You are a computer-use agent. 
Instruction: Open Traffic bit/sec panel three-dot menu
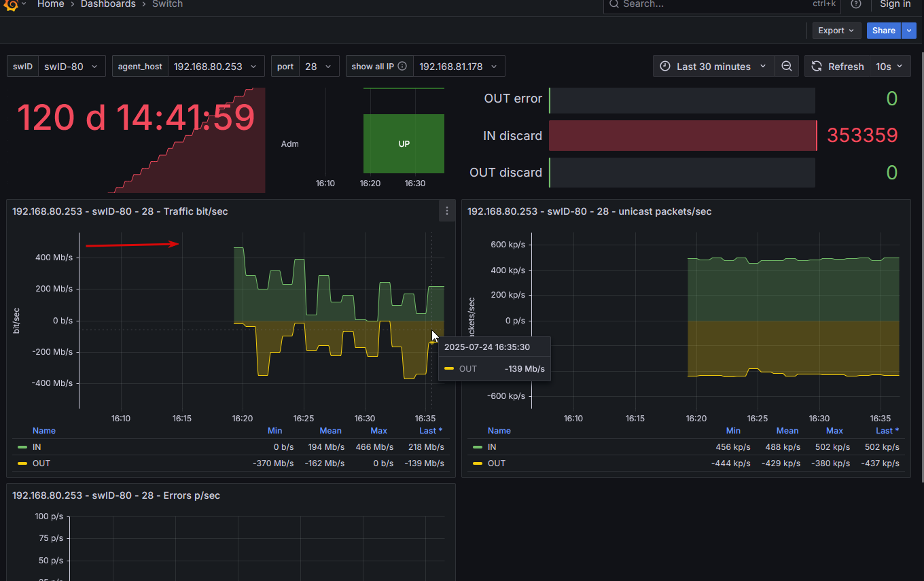[446, 211]
